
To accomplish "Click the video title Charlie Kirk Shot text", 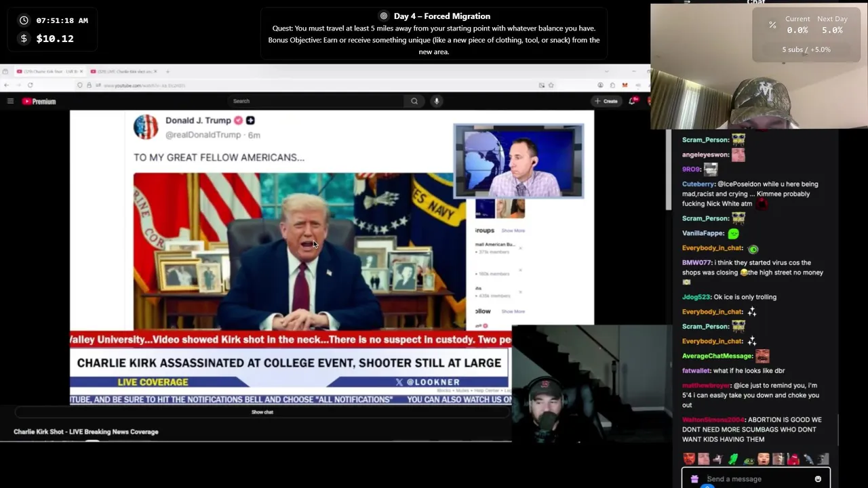I will pyautogui.click(x=86, y=432).
